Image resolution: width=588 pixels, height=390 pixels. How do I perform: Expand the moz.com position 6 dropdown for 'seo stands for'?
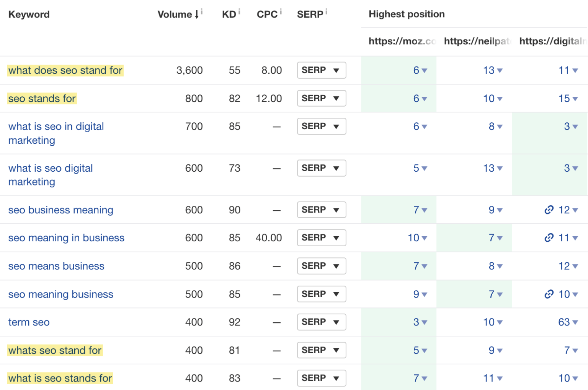click(420, 98)
